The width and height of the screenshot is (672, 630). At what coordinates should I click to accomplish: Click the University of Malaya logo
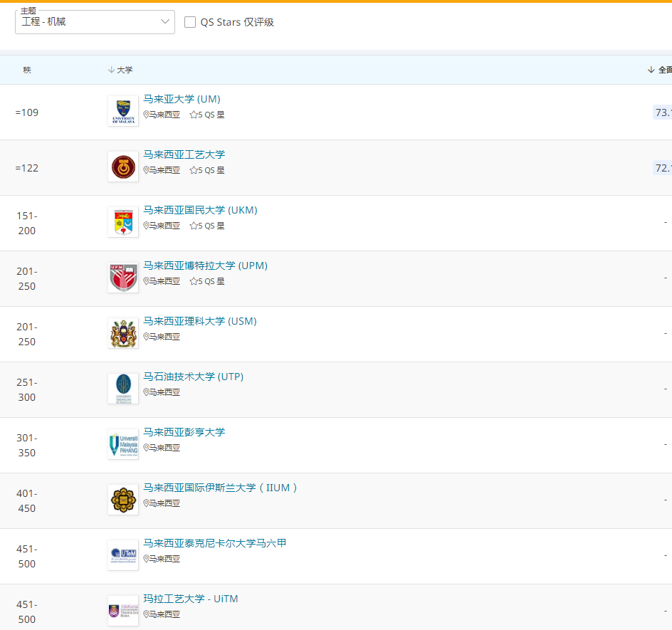[123, 112]
